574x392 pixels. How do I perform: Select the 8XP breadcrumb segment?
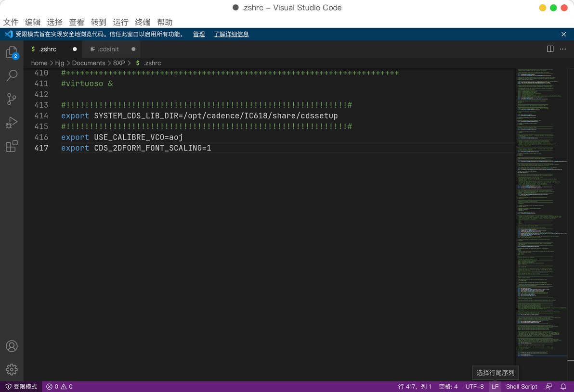click(x=119, y=63)
